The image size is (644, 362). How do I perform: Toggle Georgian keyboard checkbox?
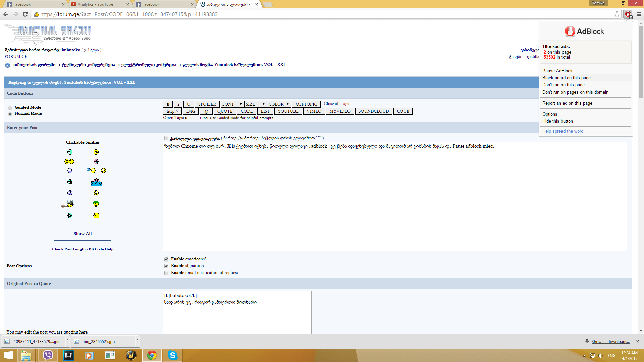click(166, 138)
